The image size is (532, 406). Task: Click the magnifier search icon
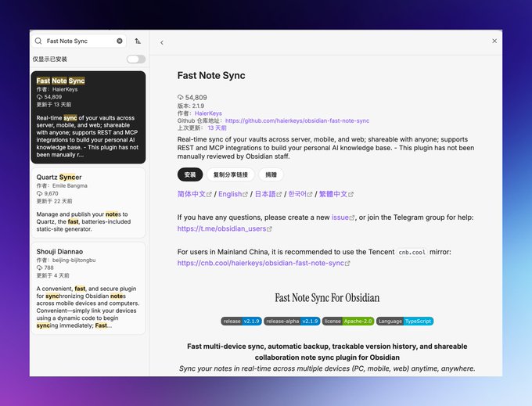pos(38,41)
